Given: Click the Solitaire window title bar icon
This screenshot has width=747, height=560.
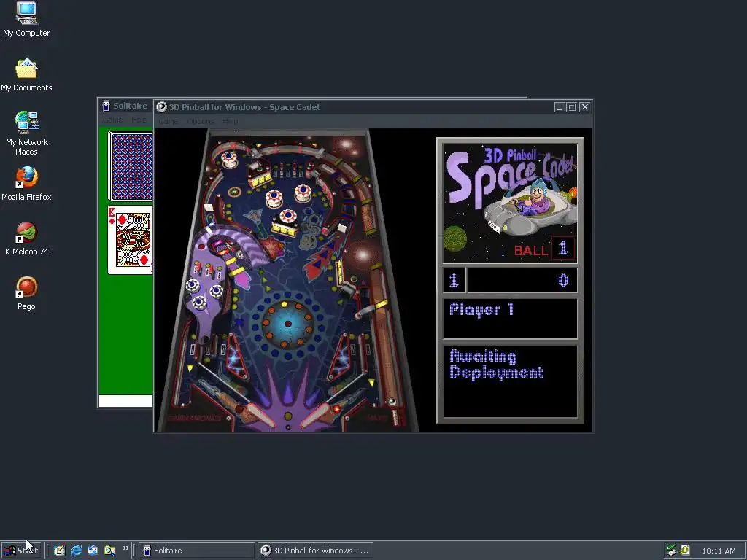Looking at the screenshot, I should [107, 106].
